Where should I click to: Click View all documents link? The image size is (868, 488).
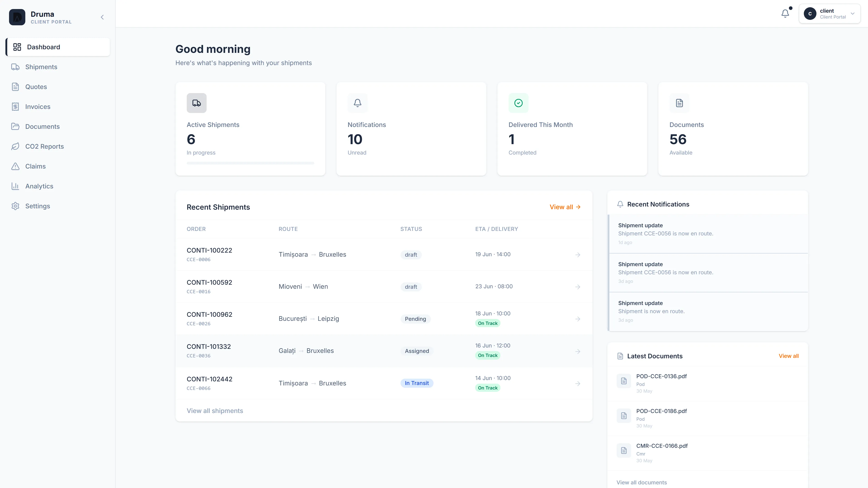(642, 482)
